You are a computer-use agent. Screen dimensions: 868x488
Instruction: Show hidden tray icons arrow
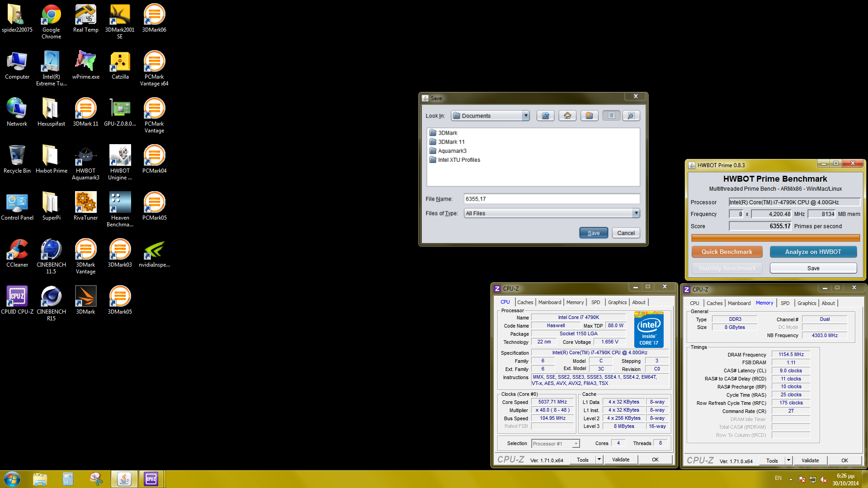(791, 479)
